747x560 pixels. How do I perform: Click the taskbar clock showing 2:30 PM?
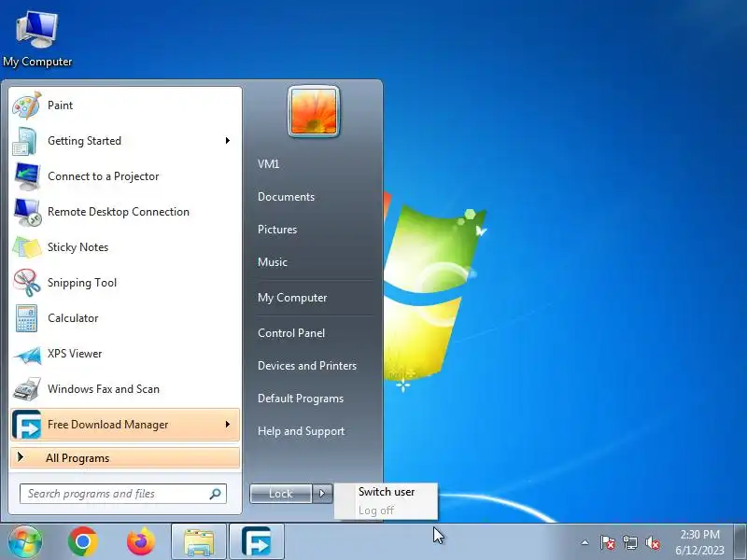point(699,542)
